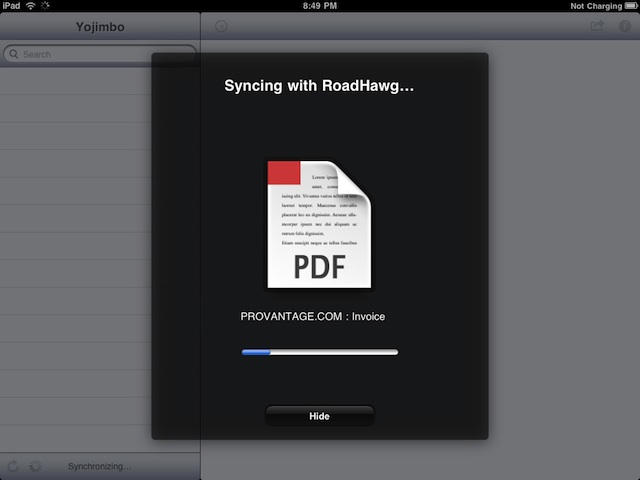Click the Yojimbo sidebar title
Screen dimensions: 640x480
click(100, 26)
